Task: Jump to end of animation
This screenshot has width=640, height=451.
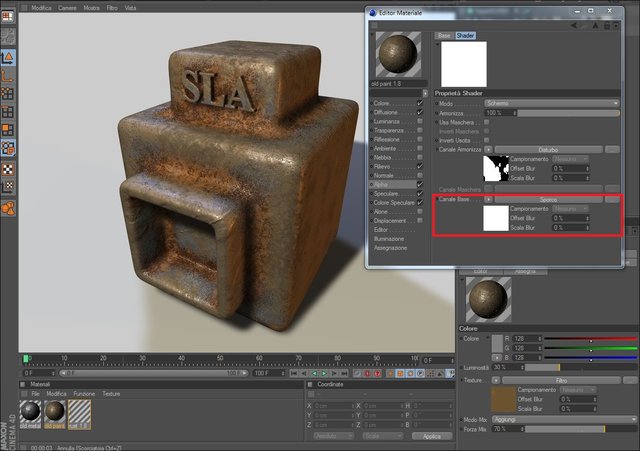Action: pos(344,373)
